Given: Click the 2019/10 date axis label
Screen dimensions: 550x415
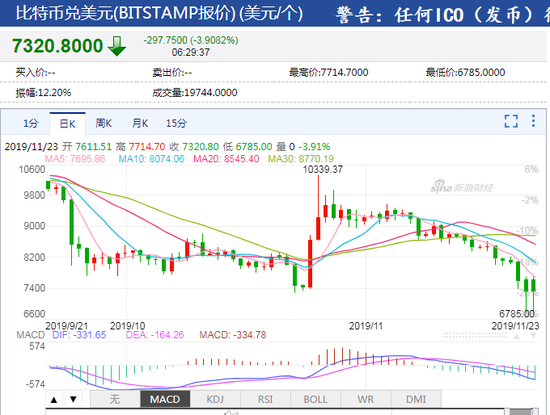Looking at the screenshot, I should coord(128,326).
